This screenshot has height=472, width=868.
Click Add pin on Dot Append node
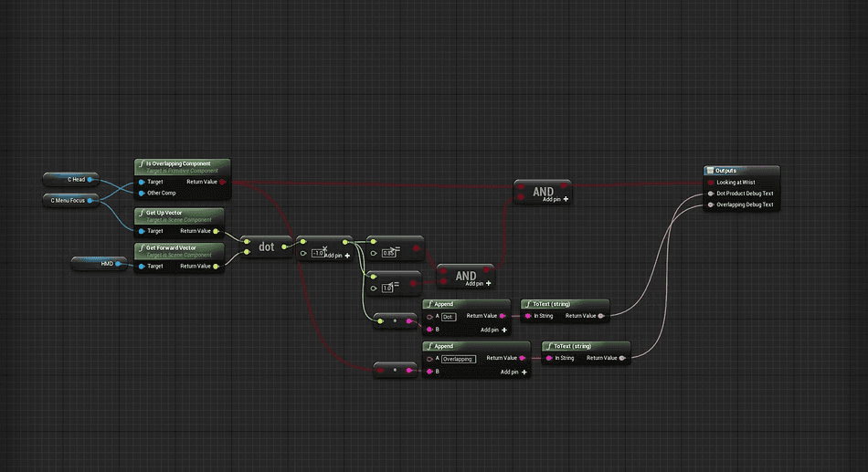click(493, 330)
